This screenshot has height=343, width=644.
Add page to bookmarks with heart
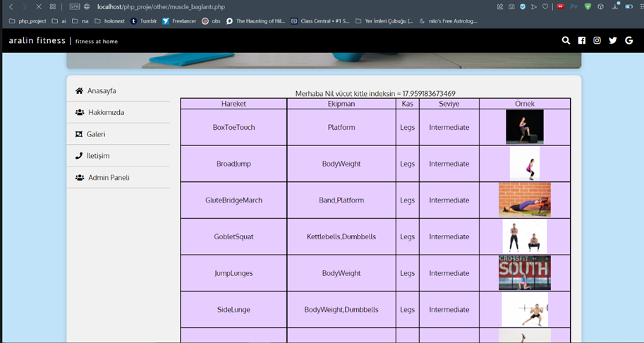click(x=545, y=6)
